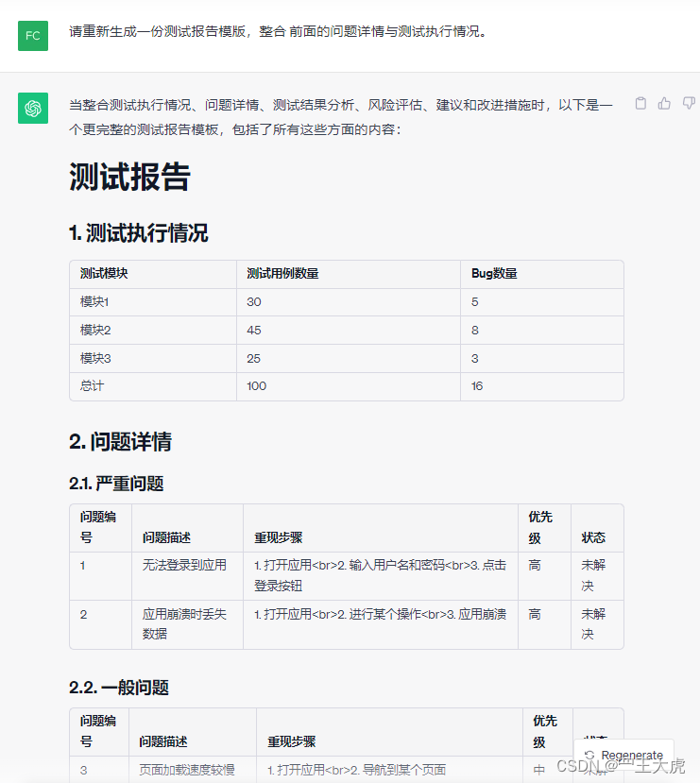Click 未解决 status of 无法登录到应用 row

click(x=593, y=575)
